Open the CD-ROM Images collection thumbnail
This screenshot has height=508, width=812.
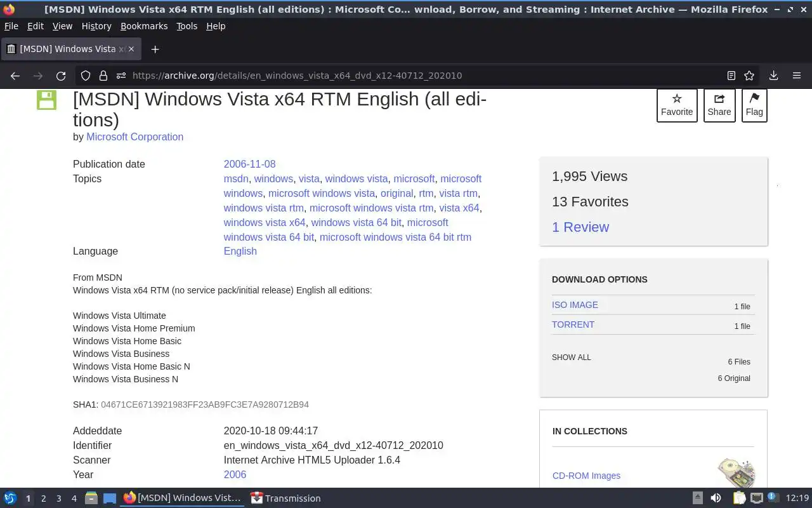(x=737, y=473)
